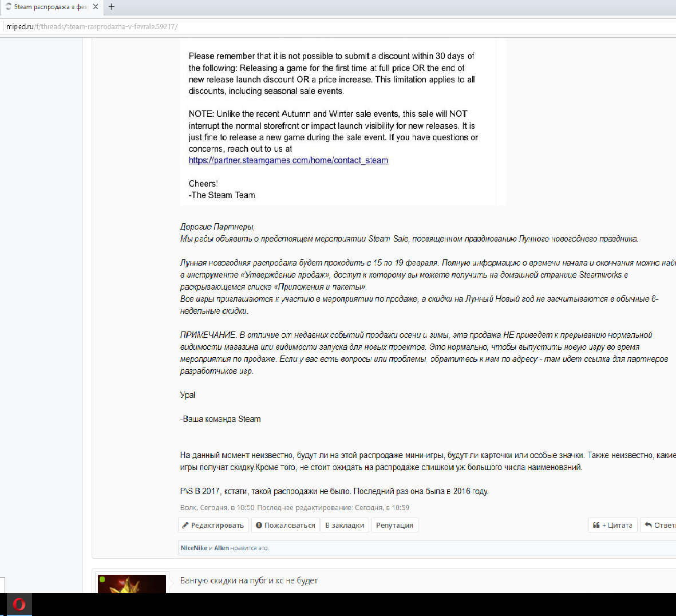Click the warning icon on Пожаловаться
This screenshot has height=616, width=676.
click(259, 525)
